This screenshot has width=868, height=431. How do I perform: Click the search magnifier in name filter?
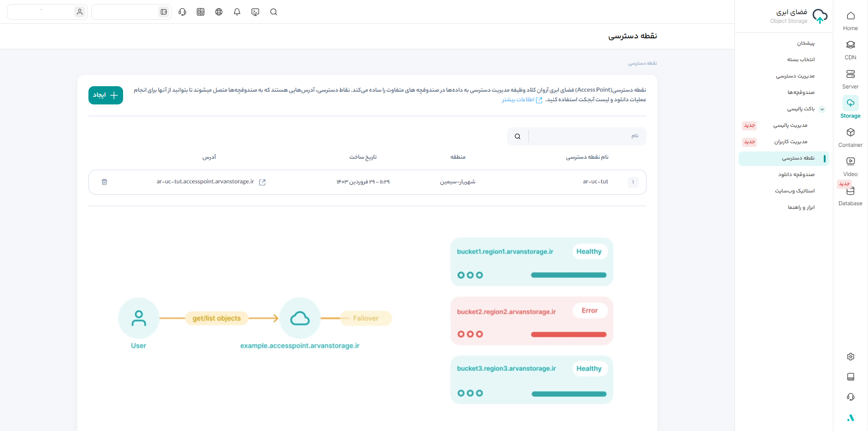click(517, 136)
